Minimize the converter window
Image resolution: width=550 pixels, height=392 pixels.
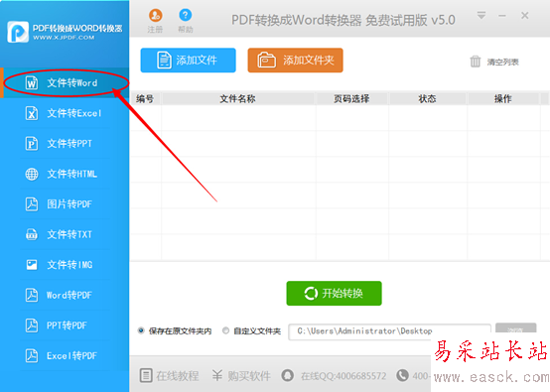(x=502, y=16)
